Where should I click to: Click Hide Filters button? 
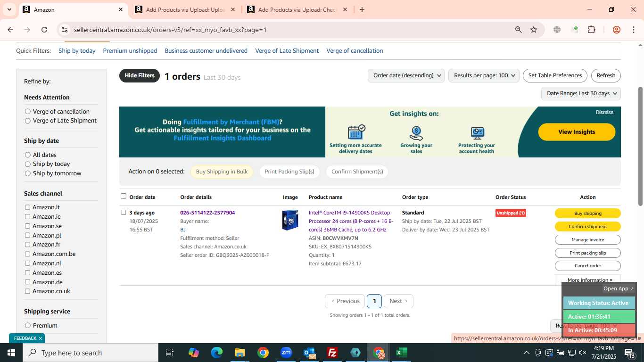[140, 75]
